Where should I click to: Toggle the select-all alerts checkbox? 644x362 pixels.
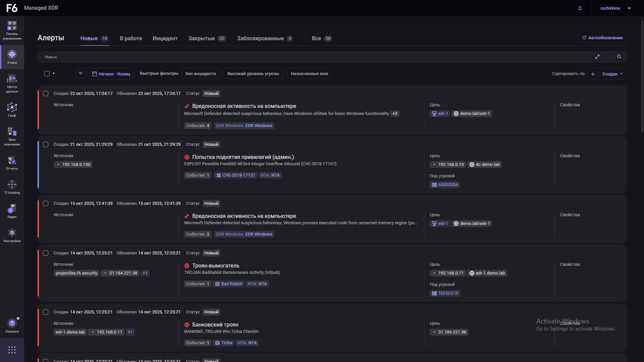47,74
